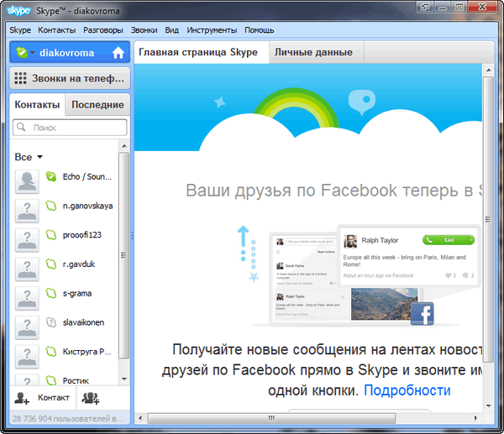This screenshot has width=504, height=434.
Task: Click the Поиск search field
Action: point(70,128)
